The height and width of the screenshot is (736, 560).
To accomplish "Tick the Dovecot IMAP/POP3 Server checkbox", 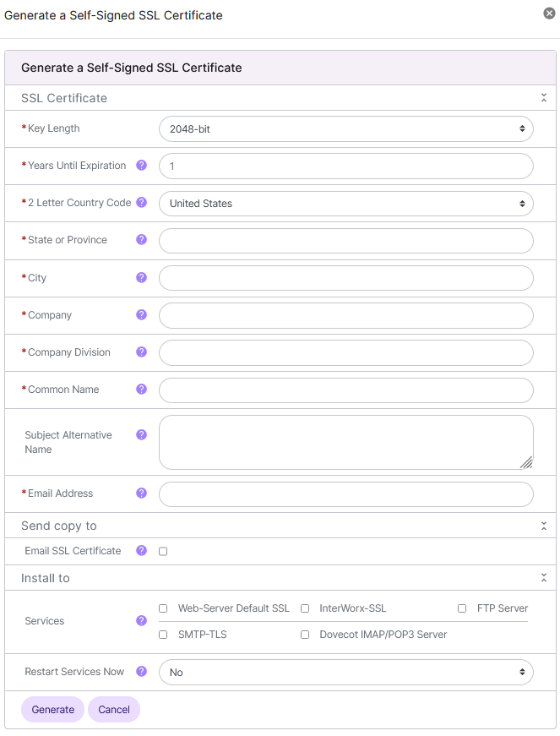I will coord(305,635).
